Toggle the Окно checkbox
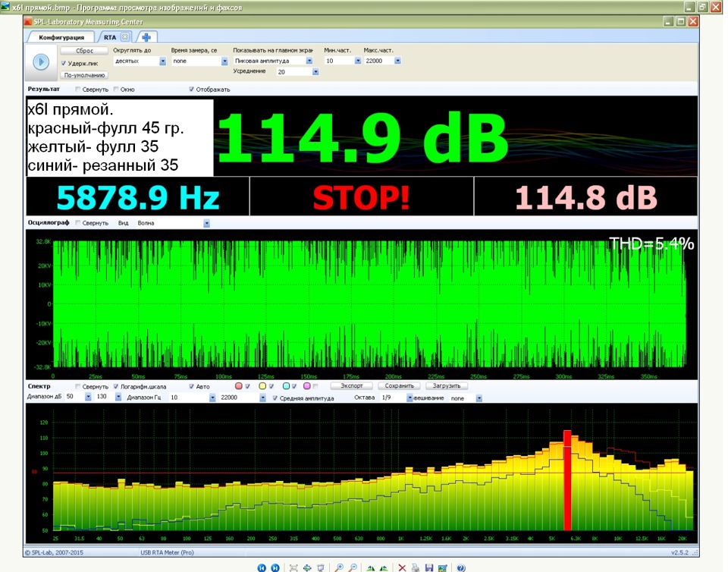Viewport: 728px width, 572px height. [x=116, y=90]
